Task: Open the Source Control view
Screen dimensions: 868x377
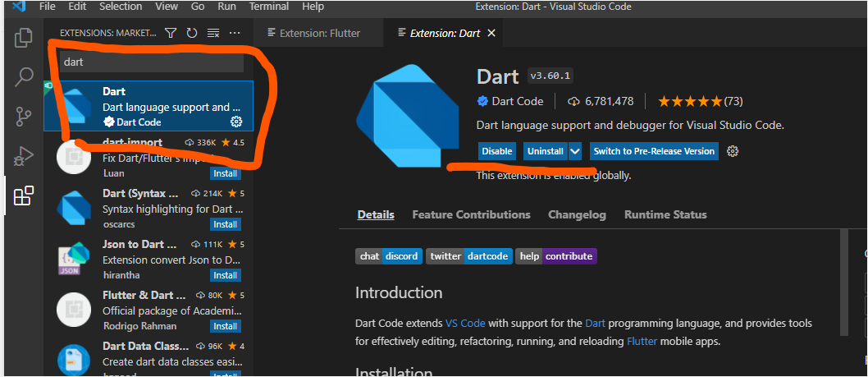Action: (23, 117)
